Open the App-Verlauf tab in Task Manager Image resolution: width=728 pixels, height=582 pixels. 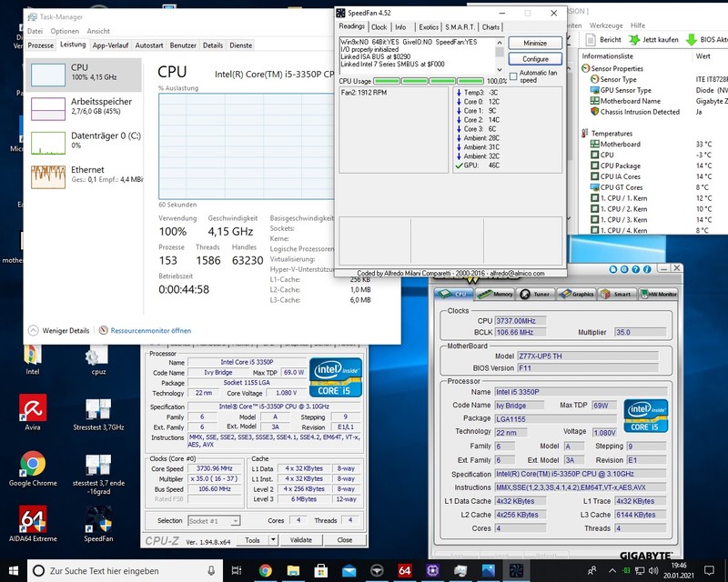(x=110, y=45)
